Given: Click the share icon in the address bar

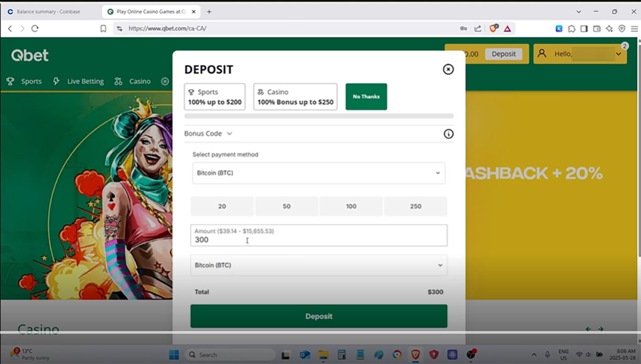Looking at the screenshot, I should 478,28.
